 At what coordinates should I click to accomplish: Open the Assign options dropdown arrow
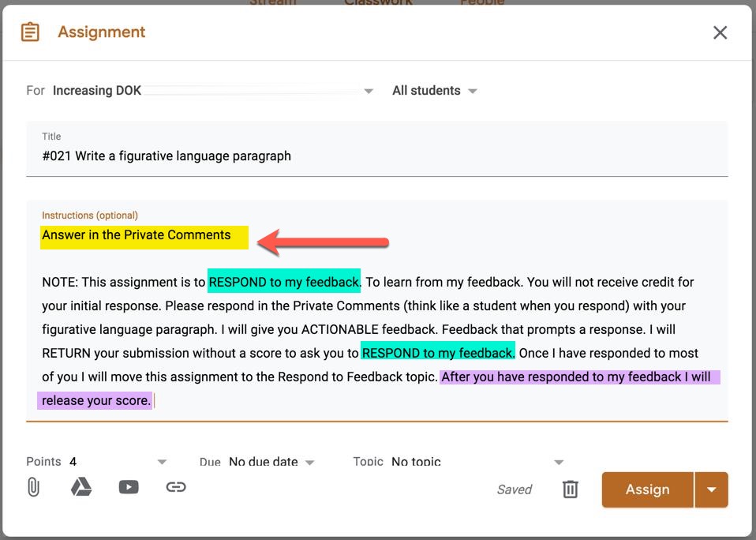tap(711, 489)
